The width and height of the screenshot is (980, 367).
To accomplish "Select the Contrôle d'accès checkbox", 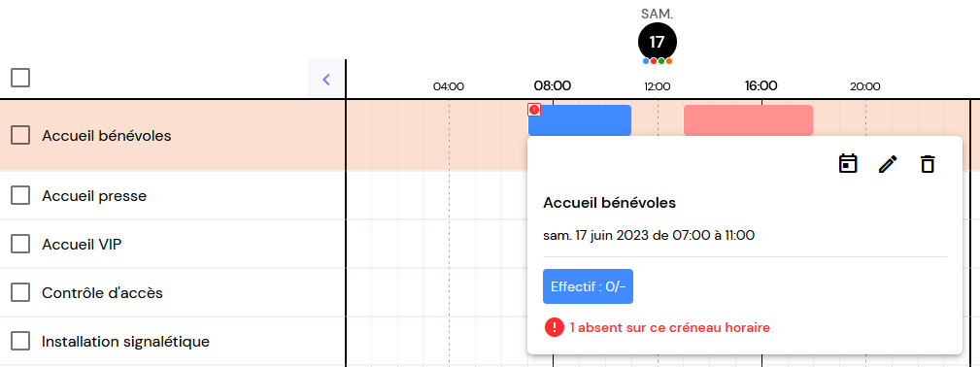I will 20,292.
